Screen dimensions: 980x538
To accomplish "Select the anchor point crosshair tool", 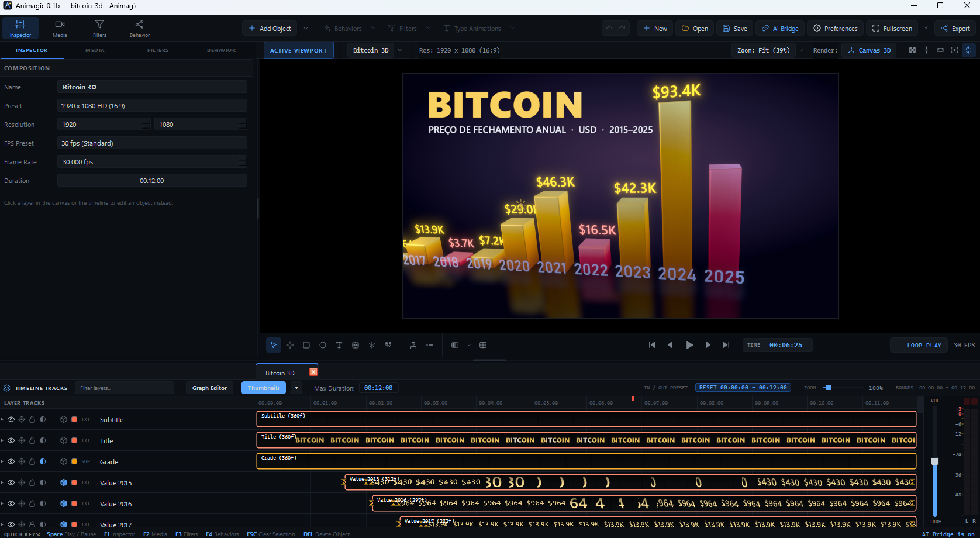I will coord(290,345).
